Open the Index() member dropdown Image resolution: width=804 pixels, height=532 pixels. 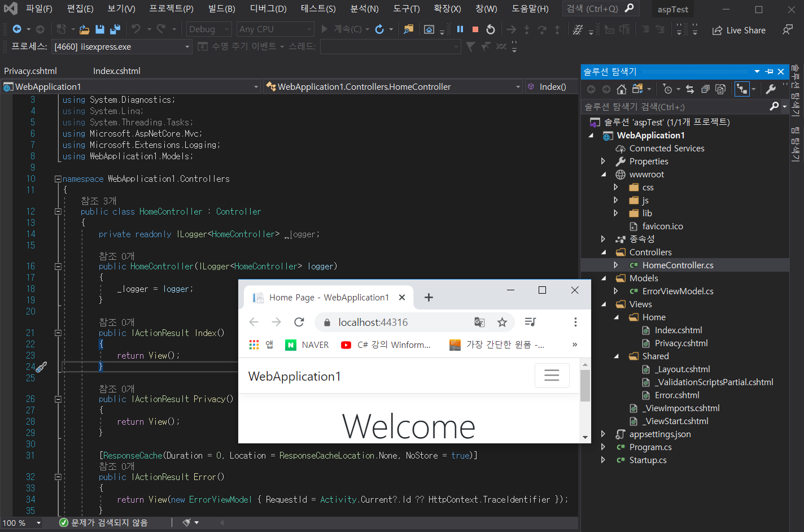pyautogui.click(x=552, y=87)
